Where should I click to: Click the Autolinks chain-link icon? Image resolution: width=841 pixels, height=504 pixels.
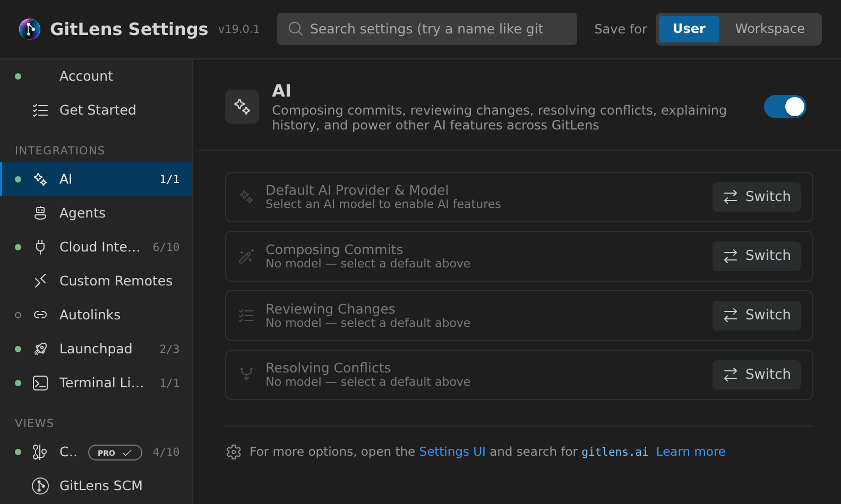point(40,315)
